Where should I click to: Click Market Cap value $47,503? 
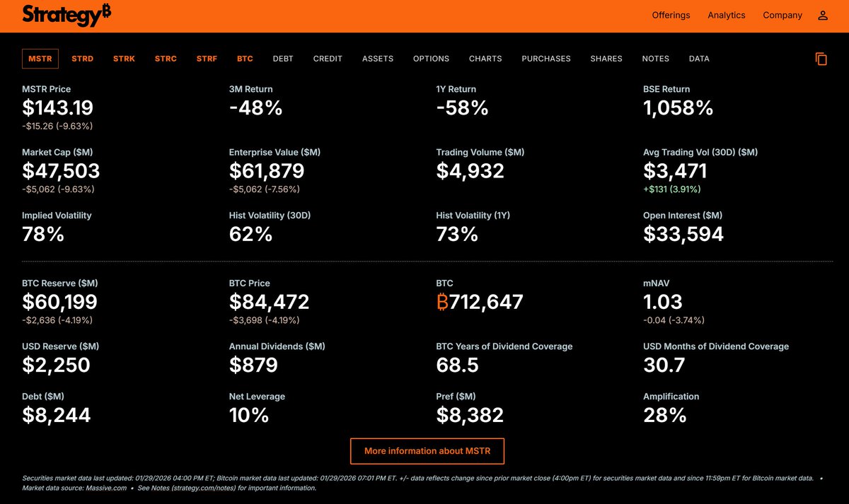(x=61, y=171)
